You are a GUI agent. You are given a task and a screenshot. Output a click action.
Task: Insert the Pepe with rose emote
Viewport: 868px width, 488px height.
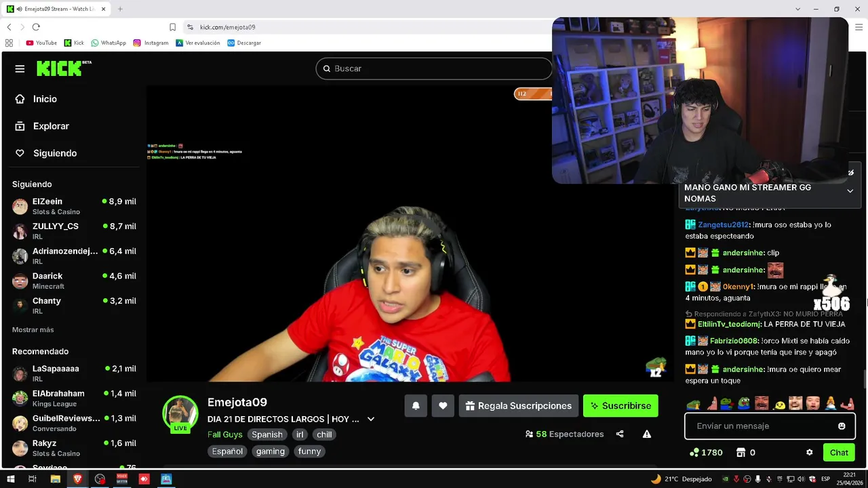coord(728,404)
